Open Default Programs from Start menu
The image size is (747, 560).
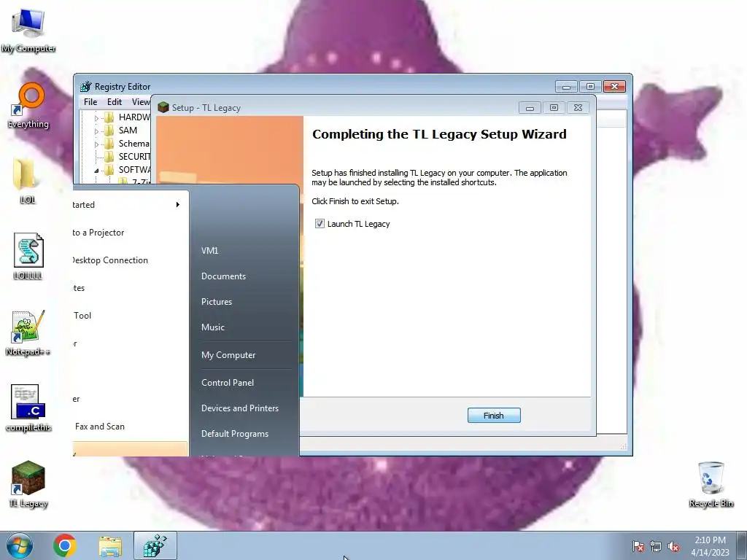coord(235,434)
